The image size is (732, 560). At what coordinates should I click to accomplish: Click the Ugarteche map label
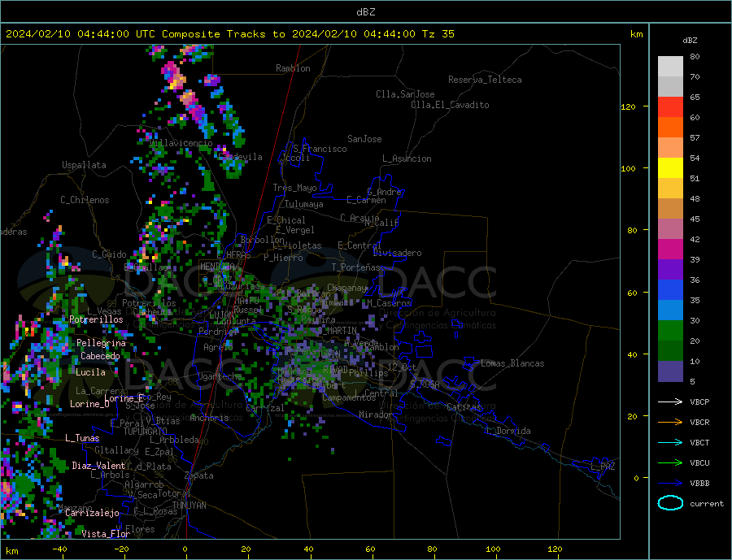pyautogui.click(x=220, y=376)
